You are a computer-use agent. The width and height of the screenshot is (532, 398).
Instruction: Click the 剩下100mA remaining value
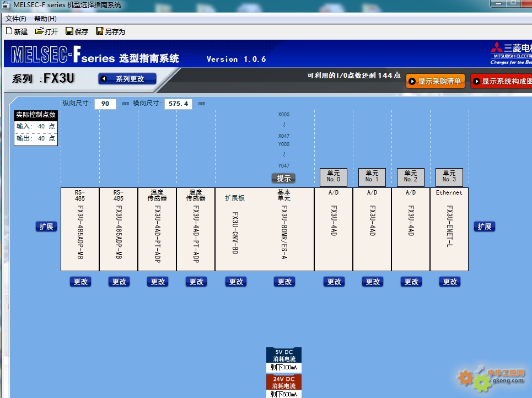[284, 368]
